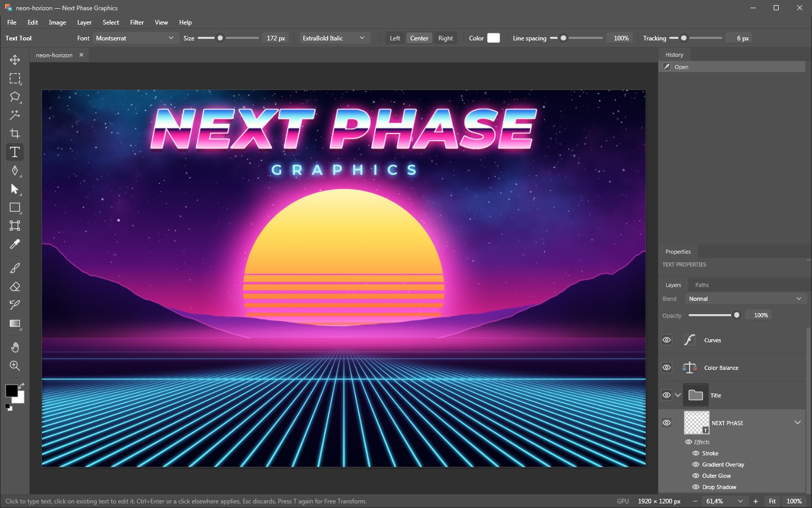Viewport: 812px width, 508px height.
Task: Open the Filter menu
Action: pos(137,23)
